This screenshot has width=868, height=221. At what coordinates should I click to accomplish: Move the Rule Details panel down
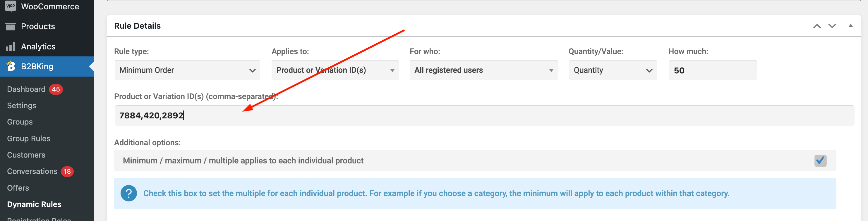pos(832,26)
